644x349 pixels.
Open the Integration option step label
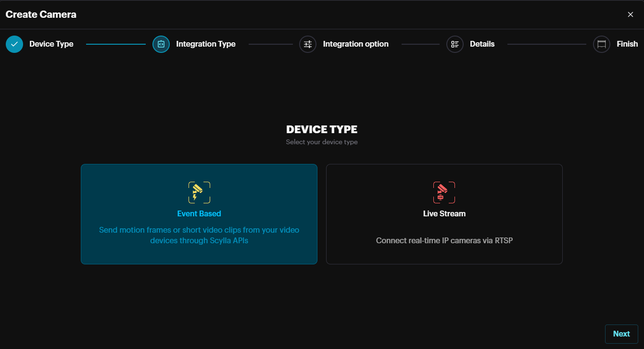[x=355, y=44]
